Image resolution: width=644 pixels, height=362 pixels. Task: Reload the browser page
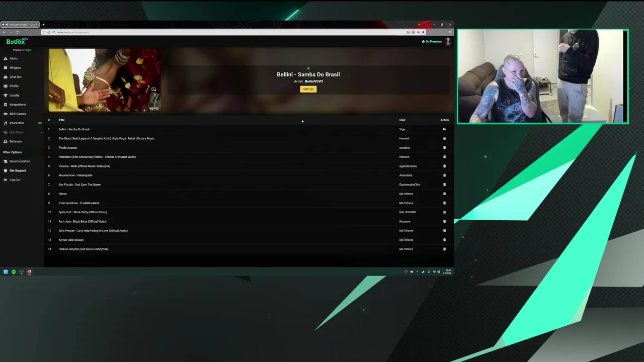click(17, 32)
